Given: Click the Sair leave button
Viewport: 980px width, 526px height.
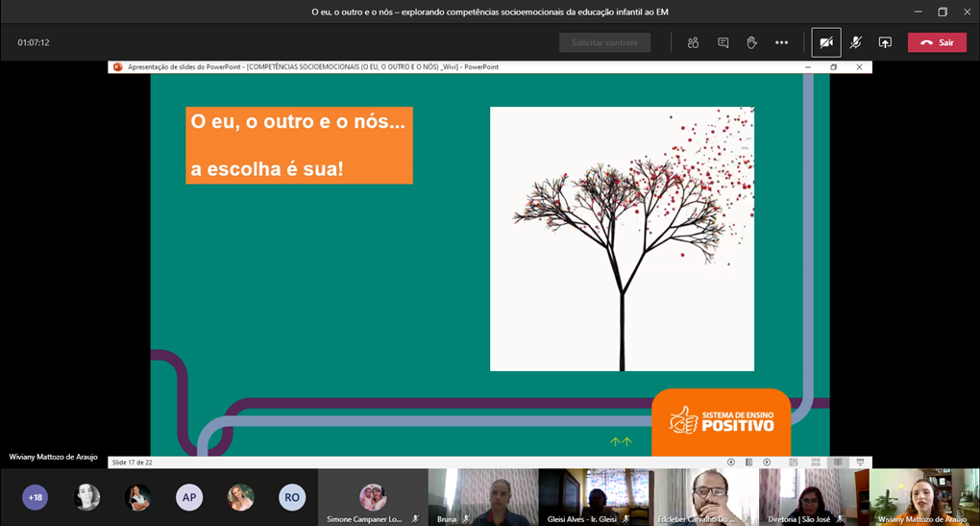Looking at the screenshot, I should coord(937,42).
